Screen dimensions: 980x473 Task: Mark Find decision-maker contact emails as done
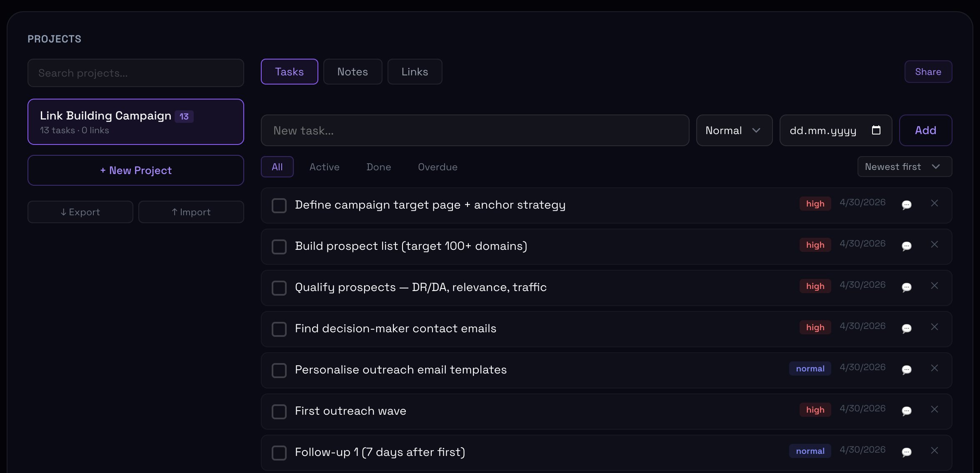(279, 329)
